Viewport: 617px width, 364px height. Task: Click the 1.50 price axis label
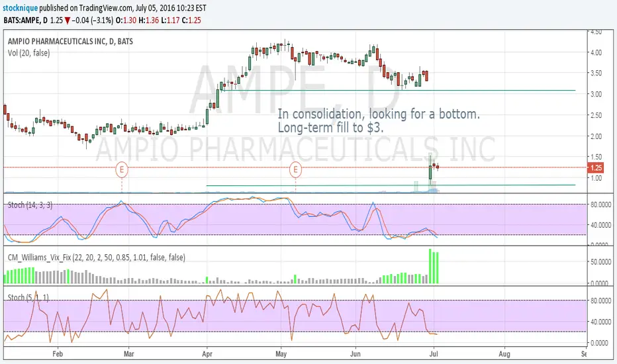[x=596, y=157]
